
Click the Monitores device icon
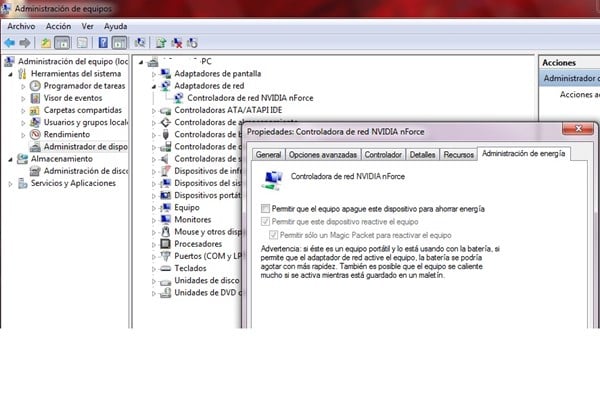click(x=166, y=220)
